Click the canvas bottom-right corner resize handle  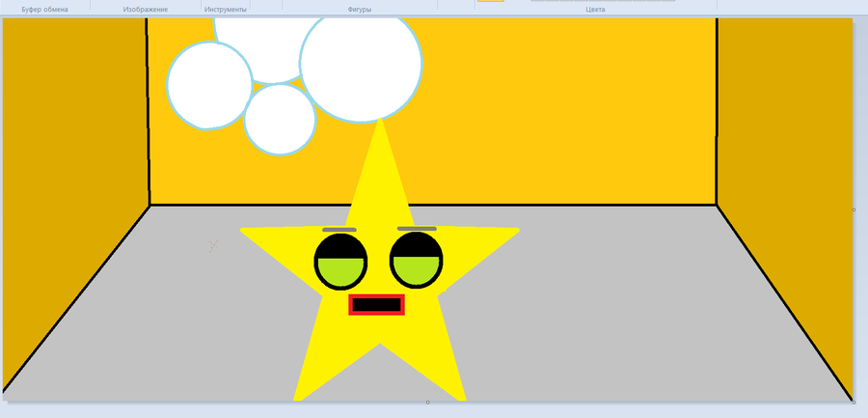[854, 402]
